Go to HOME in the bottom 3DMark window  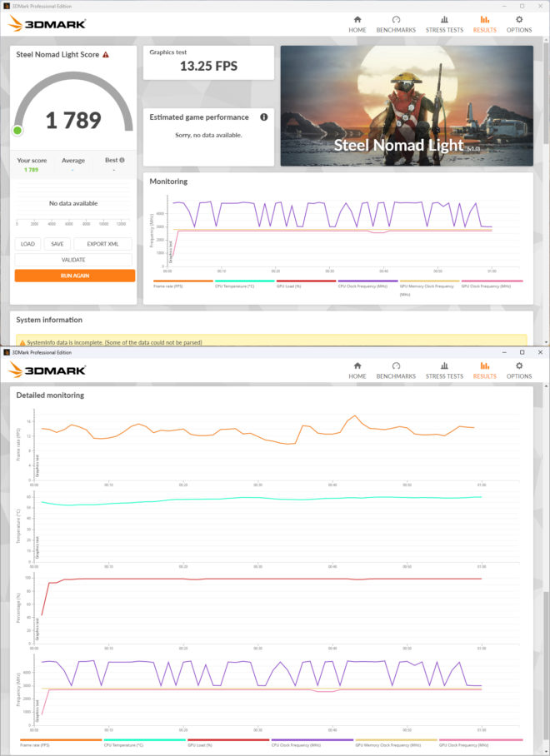pyautogui.click(x=357, y=371)
